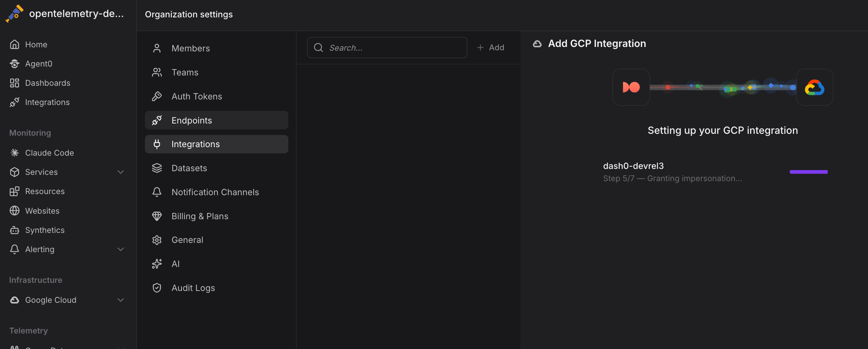The image size is (868, 349).
Task: Click the Google Cloud sidebar icon
Action: (14, 300)
